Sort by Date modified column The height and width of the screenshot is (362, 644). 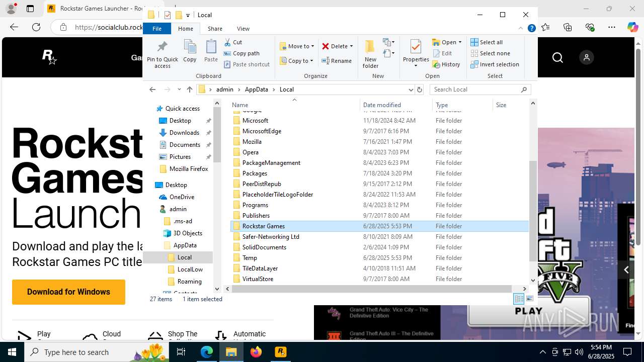[x=396, y=105]
